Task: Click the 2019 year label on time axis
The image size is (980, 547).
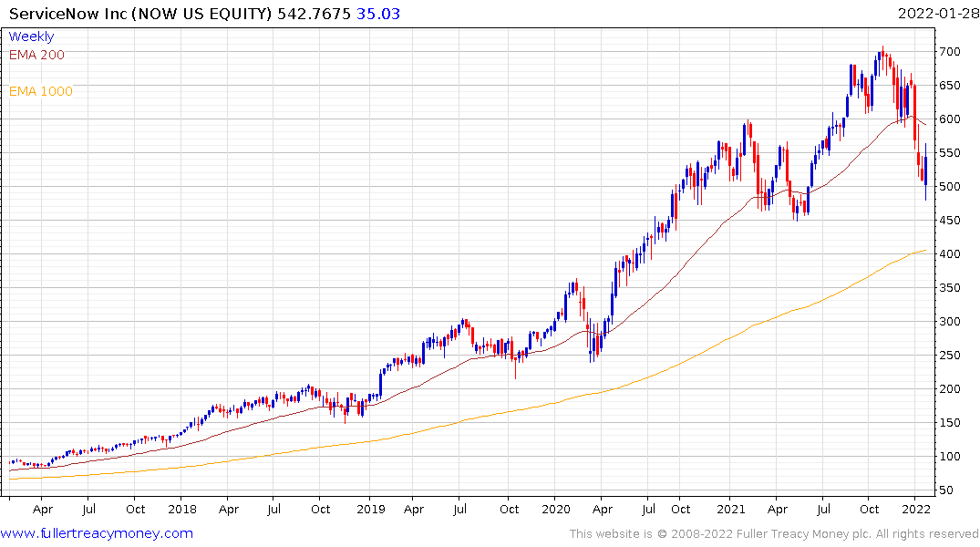Action: (x=371, y=510)
